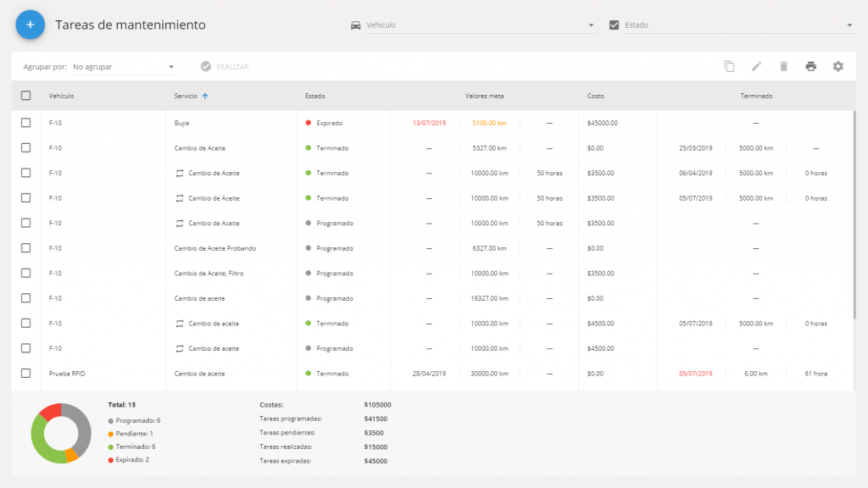Open the Estado filter dropdown
This screenshot has width=868, height=488.
(x=739, y=25)
